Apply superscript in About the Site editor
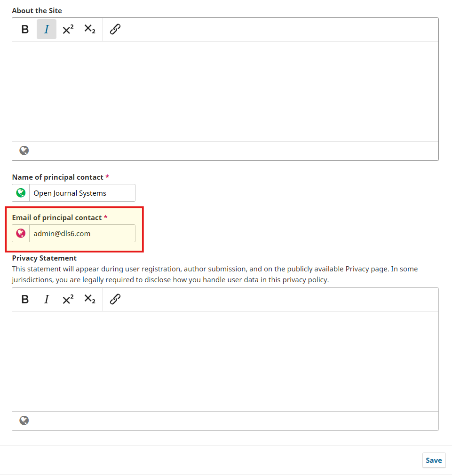Image resolution: width=452 pixels, height=476 pixels. [68, 29]
